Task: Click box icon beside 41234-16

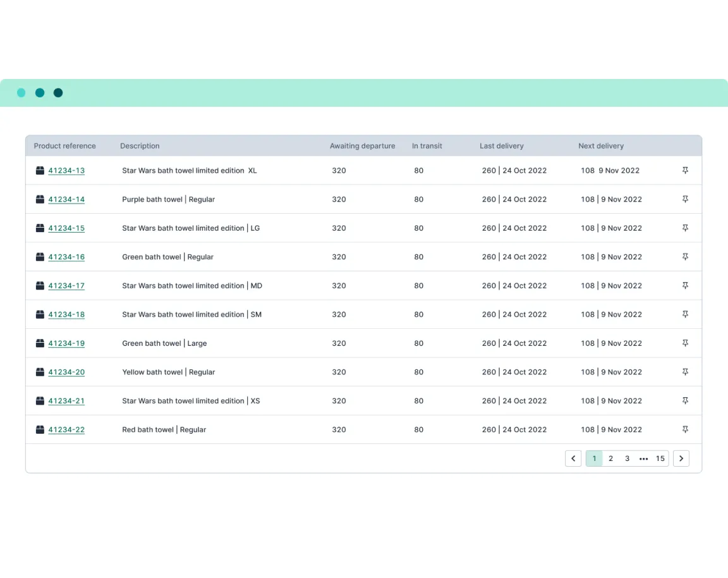Action: pyautogui.click(x=40, y=257)
